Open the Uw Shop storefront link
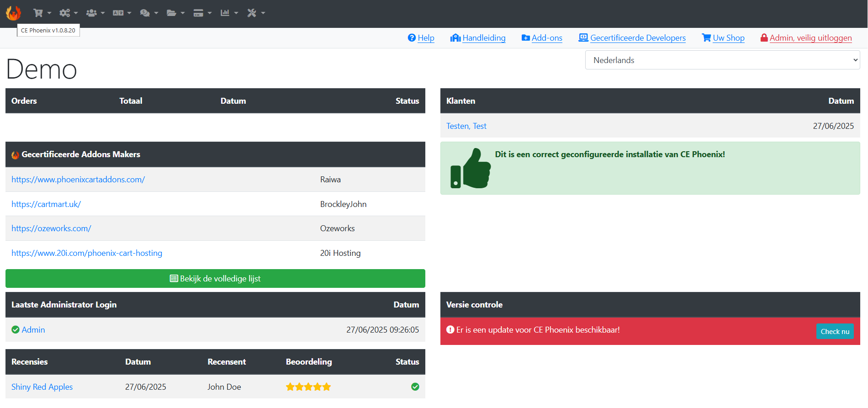The height and width of the screenshot is (408, 868). pos(723,38)
